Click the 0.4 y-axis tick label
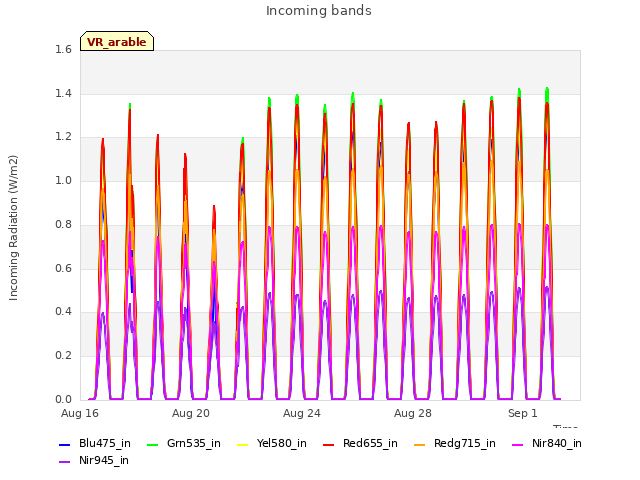This screenshot has height=480, width=640. [x=64, y=311]
